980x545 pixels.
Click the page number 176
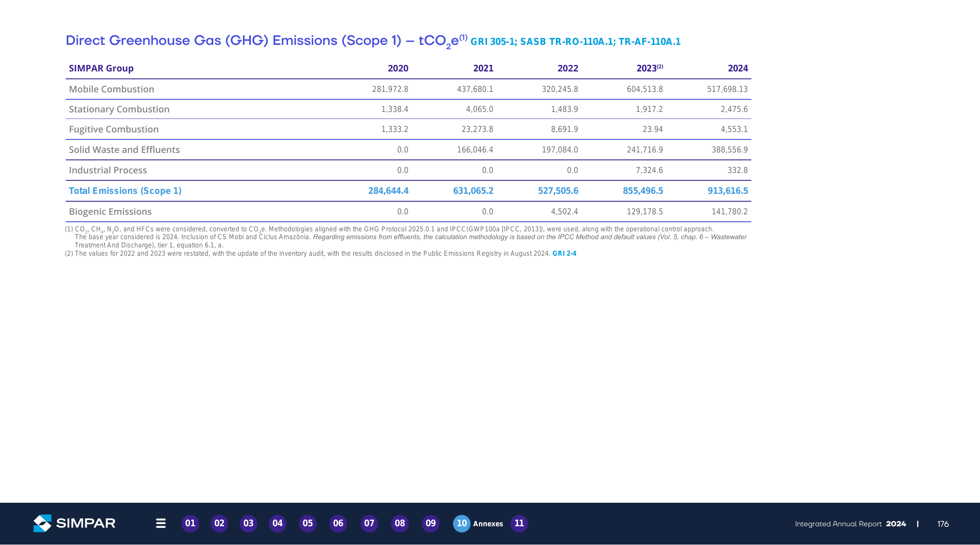coord(943,524)
